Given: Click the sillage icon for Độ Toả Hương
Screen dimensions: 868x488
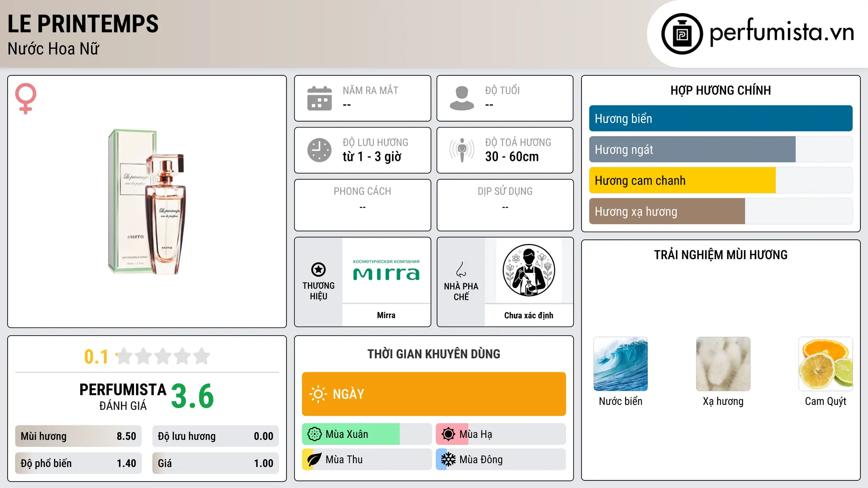Looking at the screenshot, I should [x=462, y=150].
